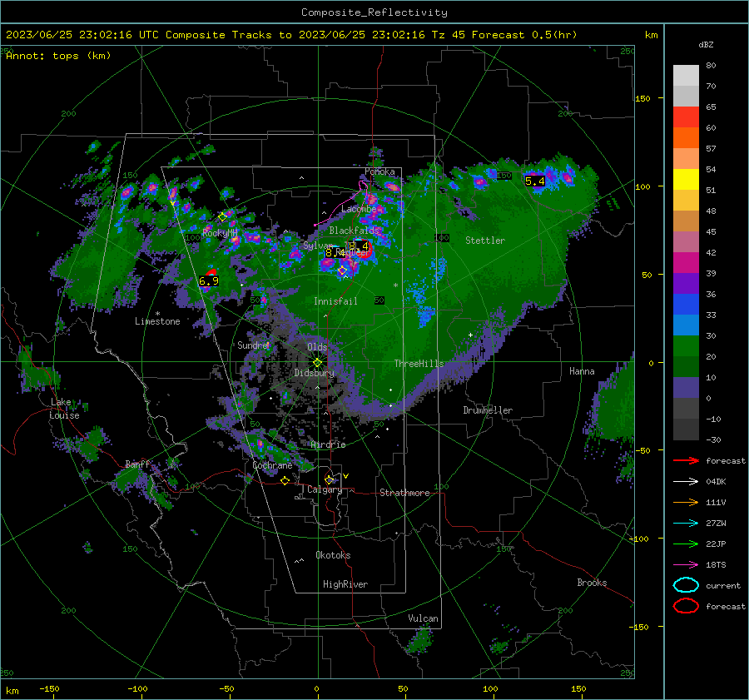This screenshot has width=749, height=700.
Task: Click the Lake Louise label
Action: click(64, 409)
